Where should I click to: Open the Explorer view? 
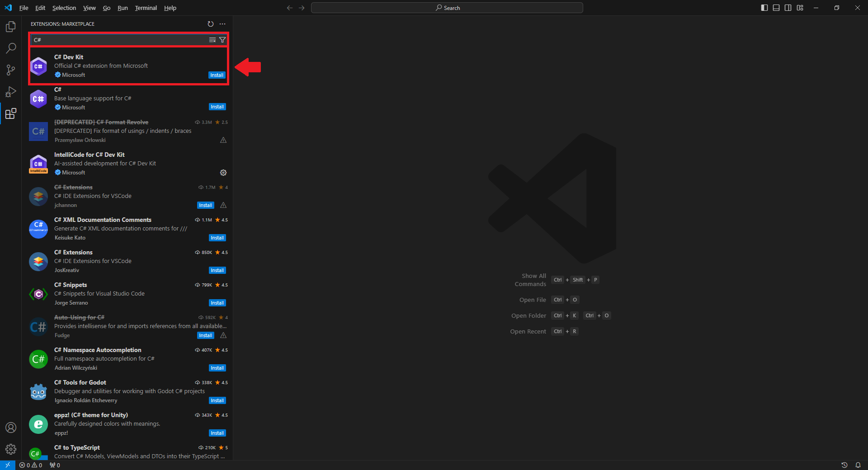click(x=10, y=27)
